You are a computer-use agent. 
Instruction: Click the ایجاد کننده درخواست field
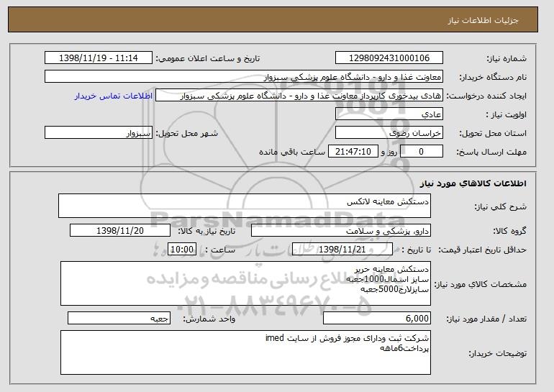click(x=299, y=96)
